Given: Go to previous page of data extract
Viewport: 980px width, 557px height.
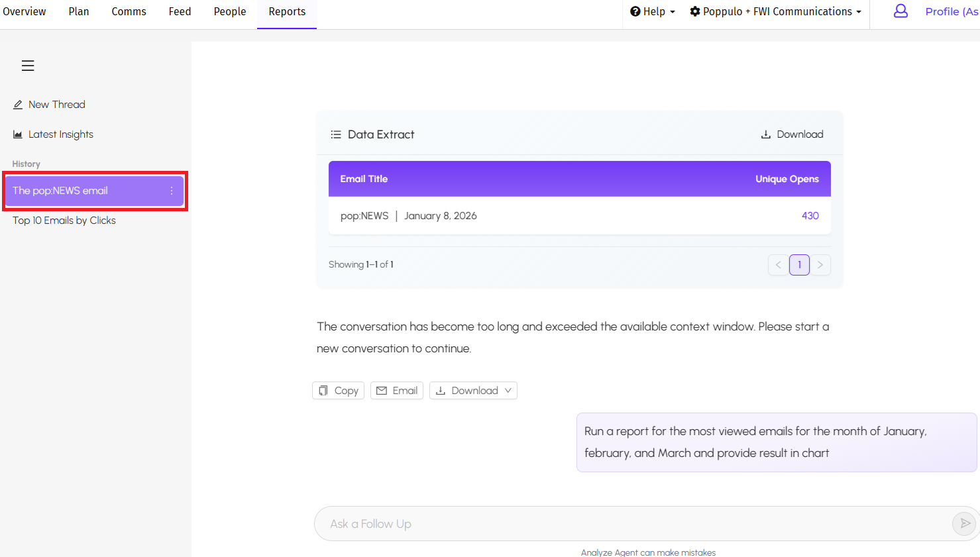Looking at the screenshot, I should pyautogui.click(x=778, y=265).
